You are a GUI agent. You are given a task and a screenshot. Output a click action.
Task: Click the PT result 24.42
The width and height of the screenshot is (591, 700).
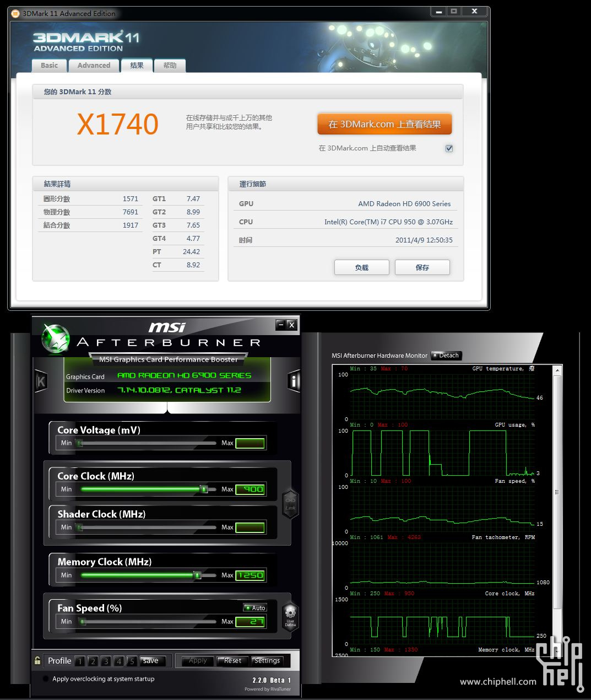click(192, 251)
